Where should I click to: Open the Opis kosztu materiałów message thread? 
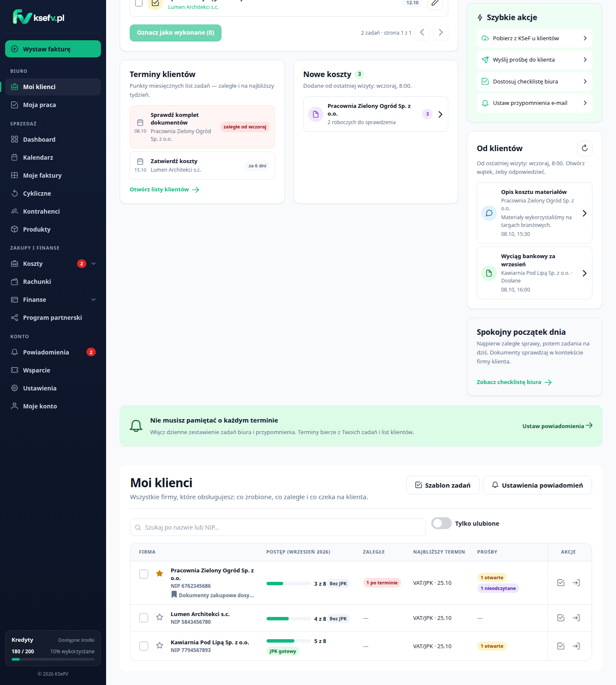point(534,213)
